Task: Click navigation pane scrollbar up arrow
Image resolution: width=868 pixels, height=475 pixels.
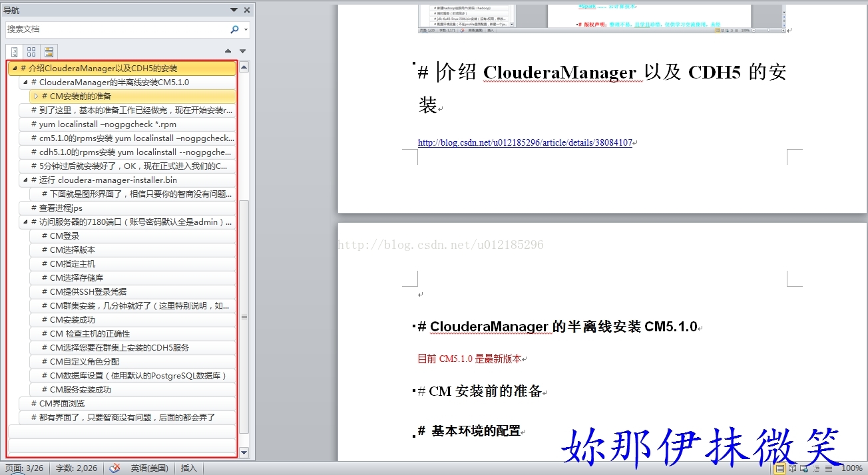Action: pos(244,67)
